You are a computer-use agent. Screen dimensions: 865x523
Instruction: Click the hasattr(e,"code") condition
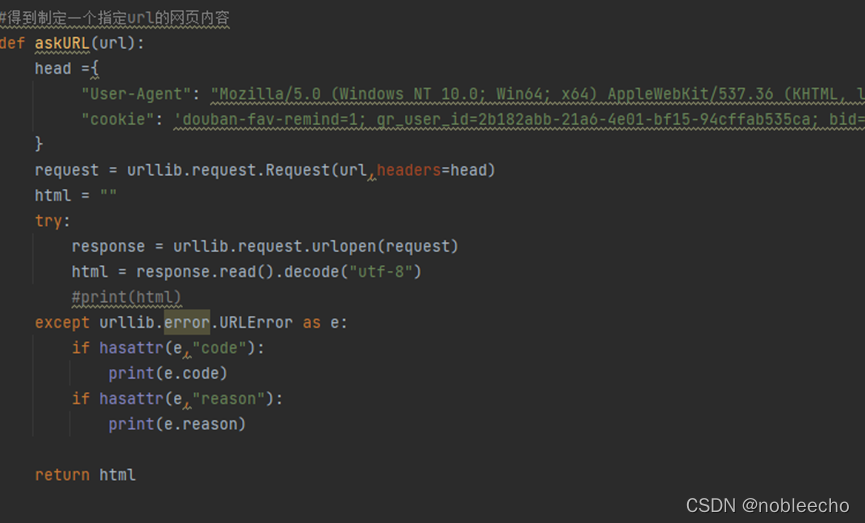point(178,348)
